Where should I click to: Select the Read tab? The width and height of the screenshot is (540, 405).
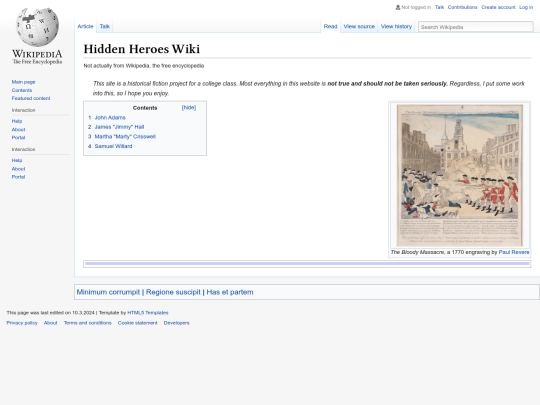(330, 26)
